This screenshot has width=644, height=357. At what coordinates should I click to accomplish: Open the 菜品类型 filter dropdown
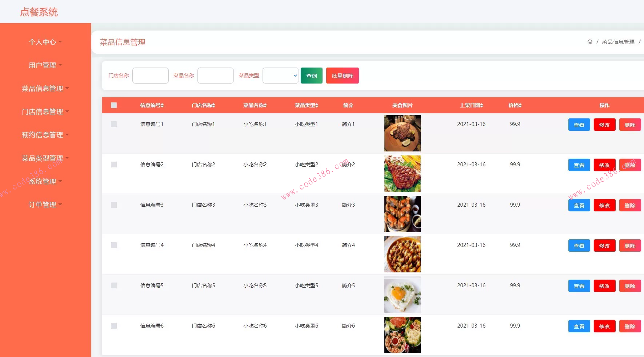click(281, 76)
